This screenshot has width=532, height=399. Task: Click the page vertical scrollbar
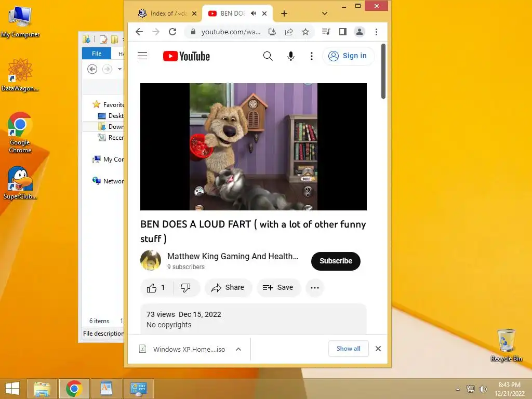[x=383, y=71]
